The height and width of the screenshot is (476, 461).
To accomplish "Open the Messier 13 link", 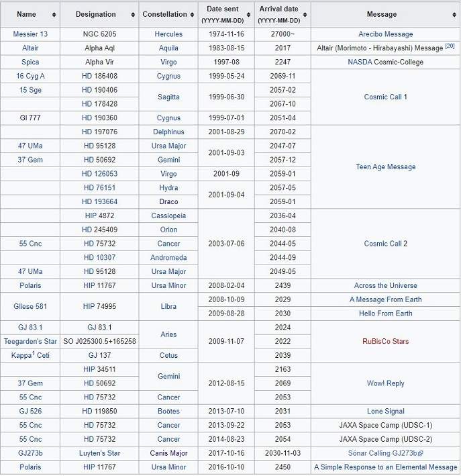I will tap(30, 34).
